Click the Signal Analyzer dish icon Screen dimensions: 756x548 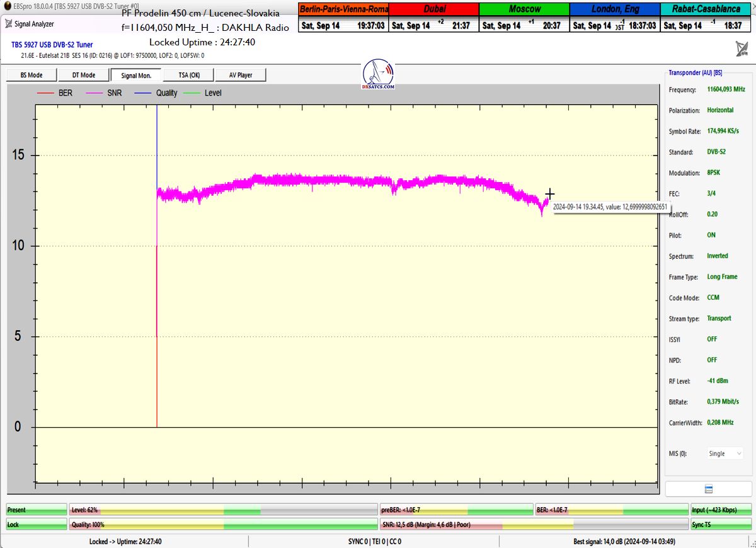tap(8, 24)
